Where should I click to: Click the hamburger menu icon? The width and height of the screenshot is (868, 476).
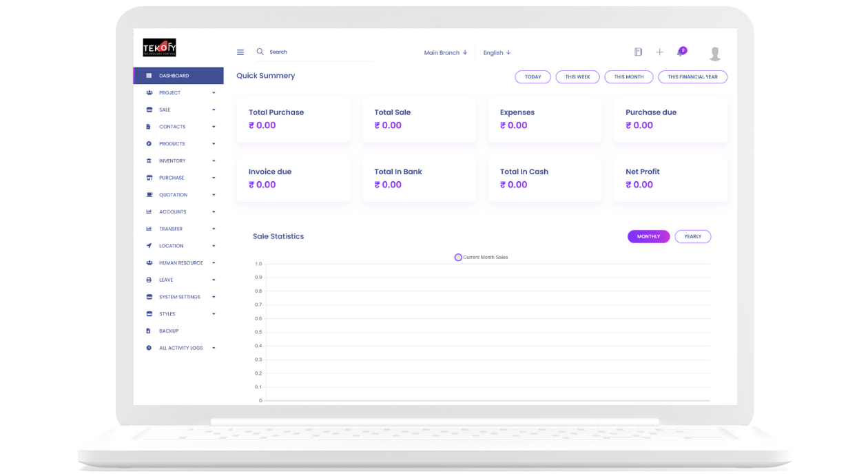pos(240,52)
